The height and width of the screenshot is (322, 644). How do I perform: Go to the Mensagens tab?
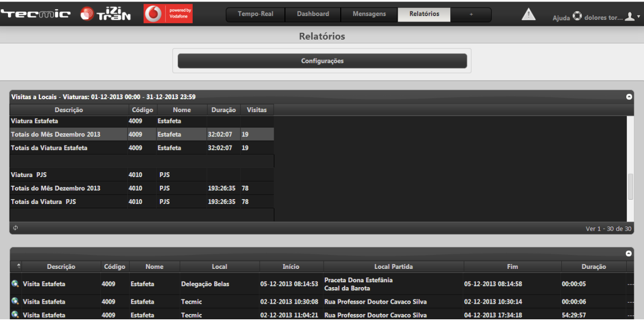[369, 14]
